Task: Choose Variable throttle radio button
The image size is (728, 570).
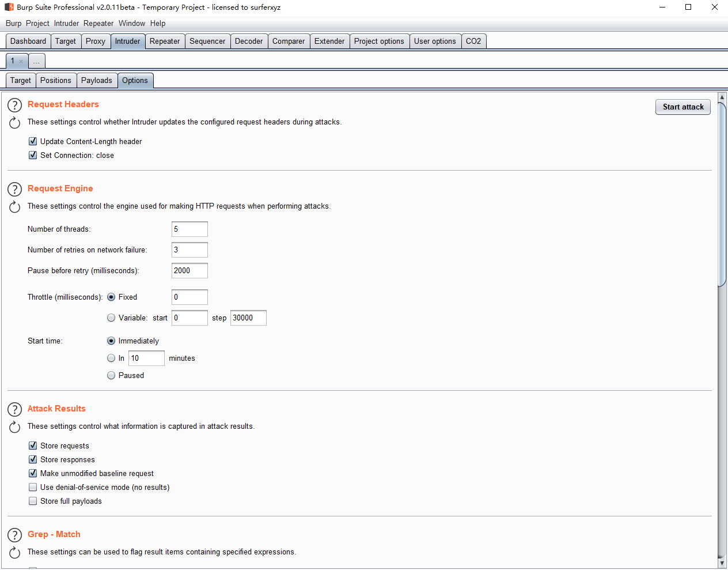Action: coord(111,318)
